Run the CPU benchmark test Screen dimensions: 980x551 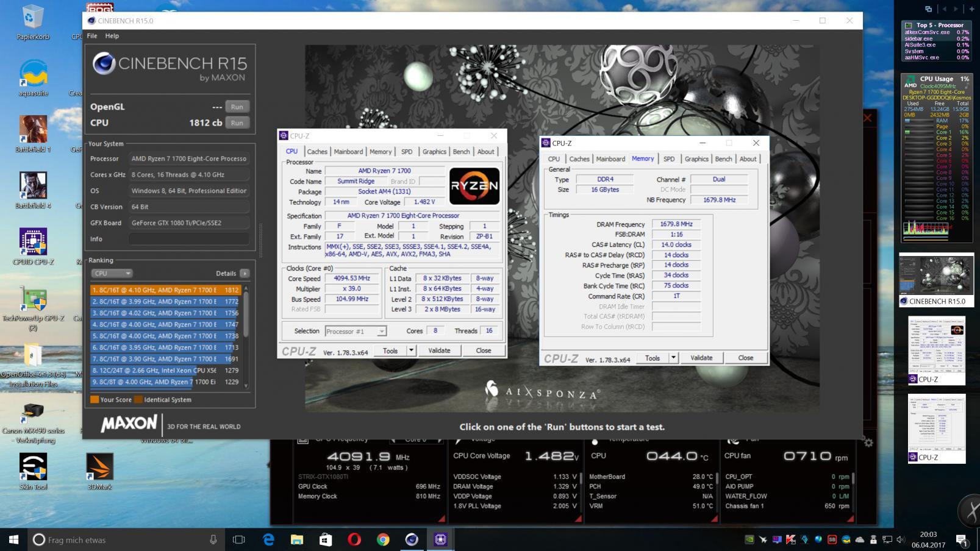237,123
